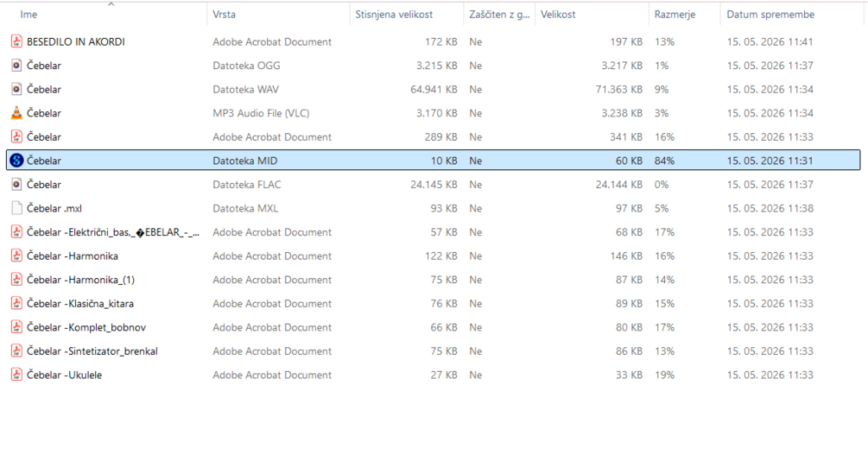
Task: Click type Datoteka WAV
Action: point(246,89)
